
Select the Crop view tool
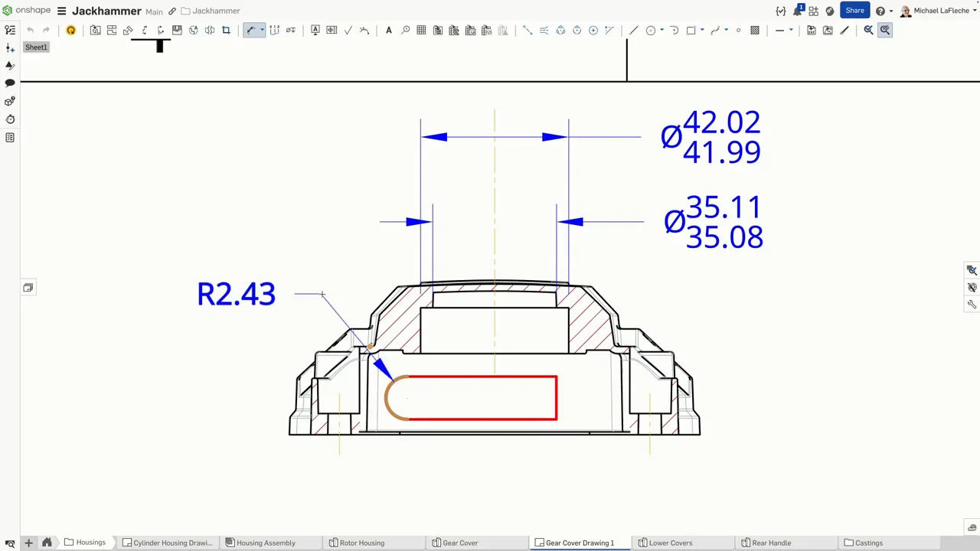226,31
